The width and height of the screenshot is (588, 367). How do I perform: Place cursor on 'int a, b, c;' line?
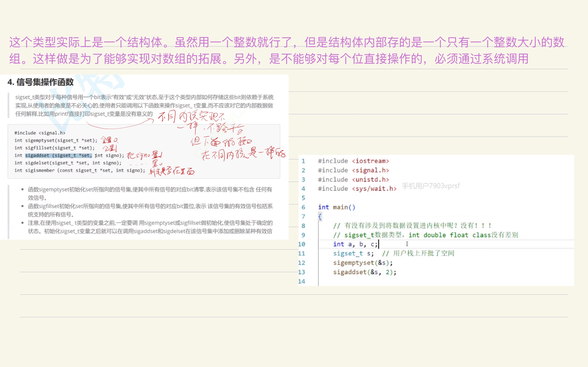click(355, 244)
